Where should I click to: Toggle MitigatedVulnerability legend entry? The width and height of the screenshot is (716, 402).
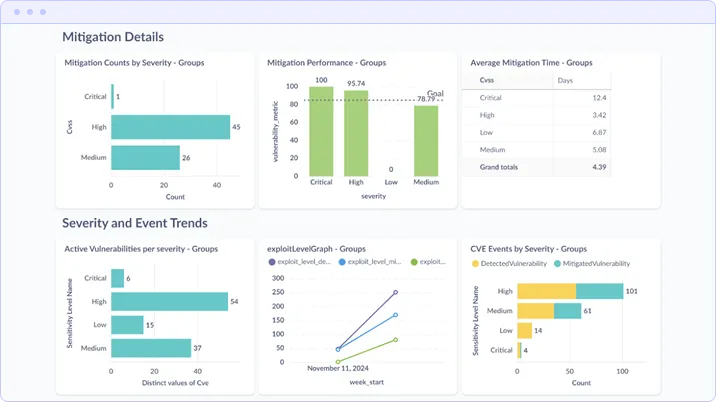coord(592,264)
